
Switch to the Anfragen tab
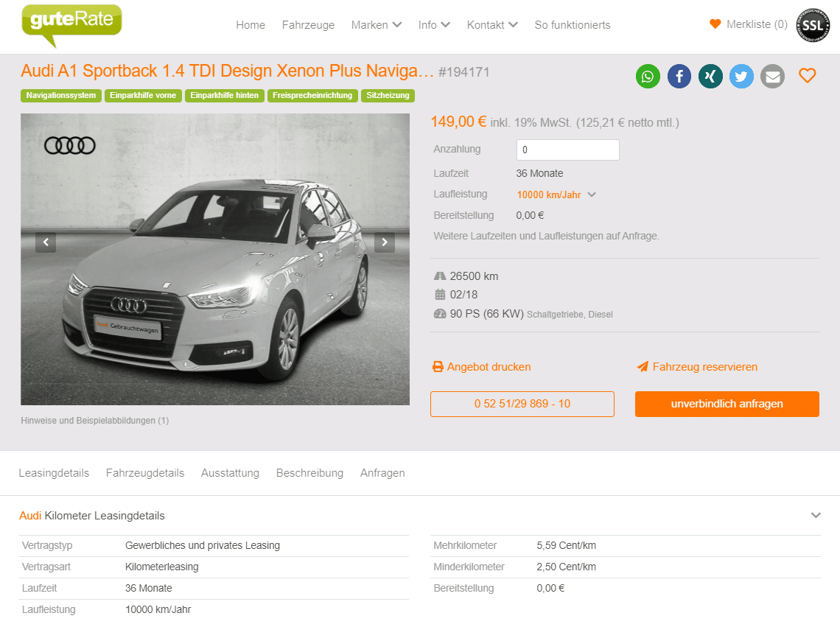point(382,473)
